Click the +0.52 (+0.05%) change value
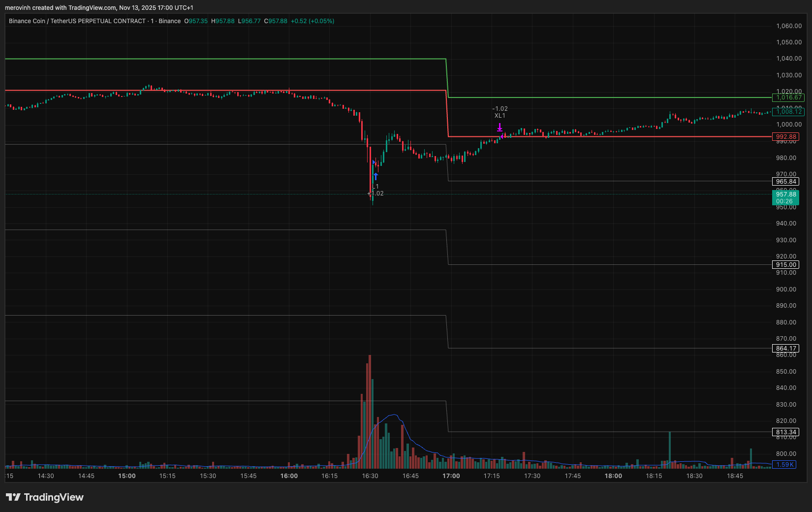The width and height of the screenshot is (812, 512). (312, 21)
